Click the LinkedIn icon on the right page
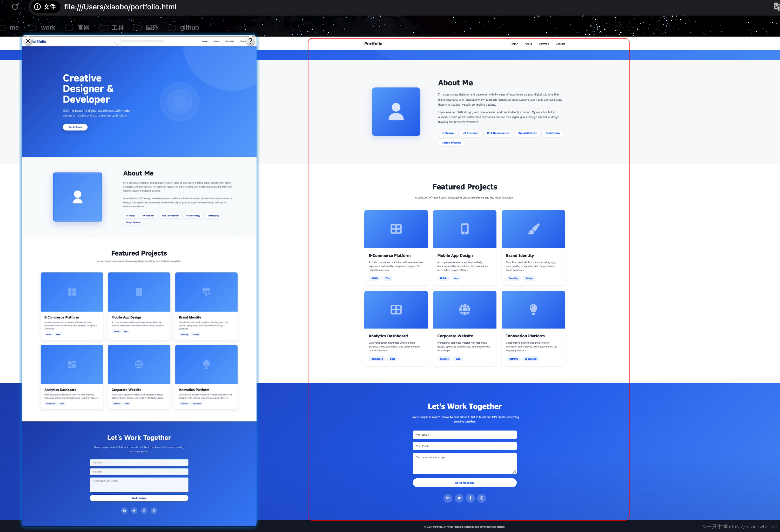 click(448, 498)
